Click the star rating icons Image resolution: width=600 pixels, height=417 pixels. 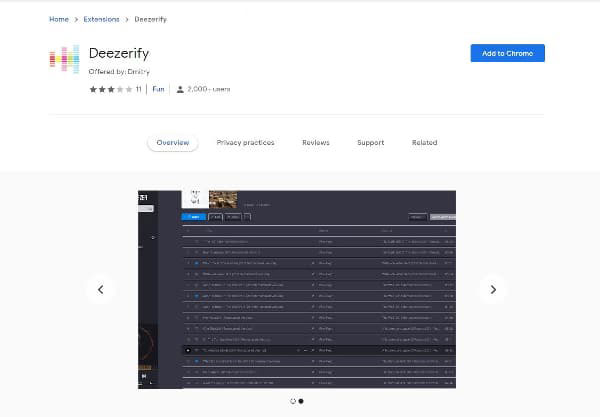pos(111,89)
